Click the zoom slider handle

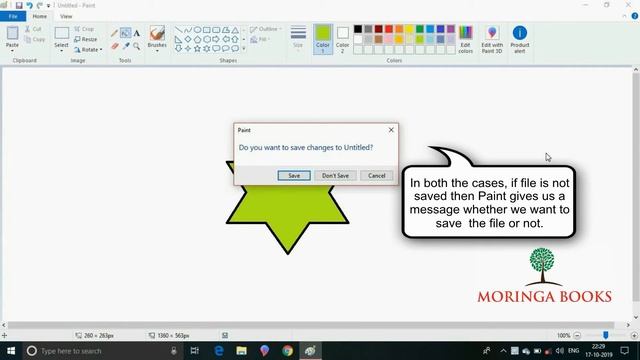[606, 335]
